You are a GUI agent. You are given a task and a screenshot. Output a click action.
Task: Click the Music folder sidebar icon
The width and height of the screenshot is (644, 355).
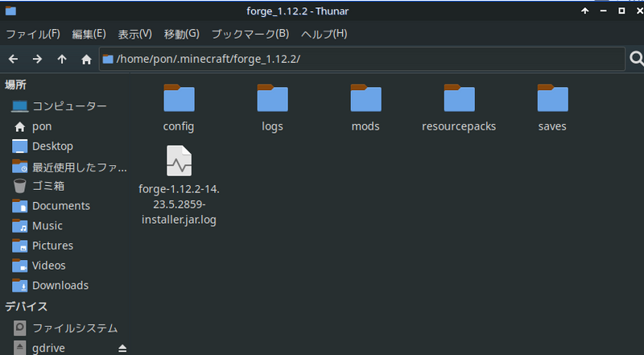[x=19, y=225]
